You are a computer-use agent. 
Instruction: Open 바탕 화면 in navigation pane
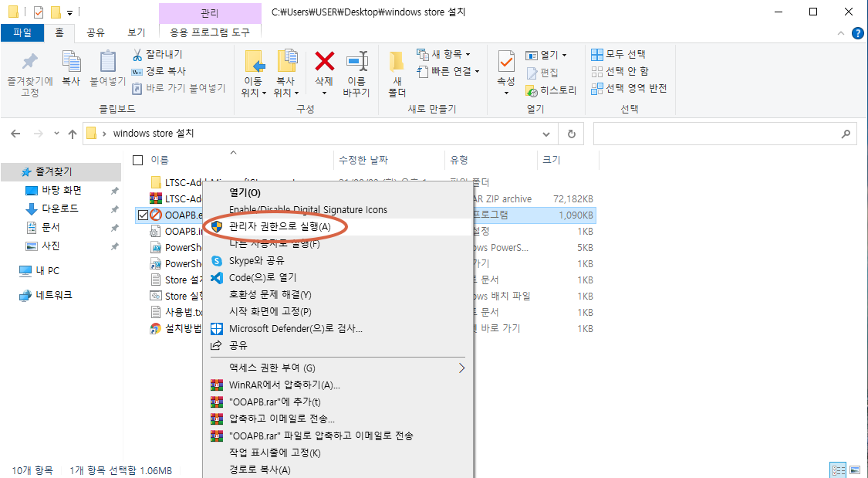(62, 191)
